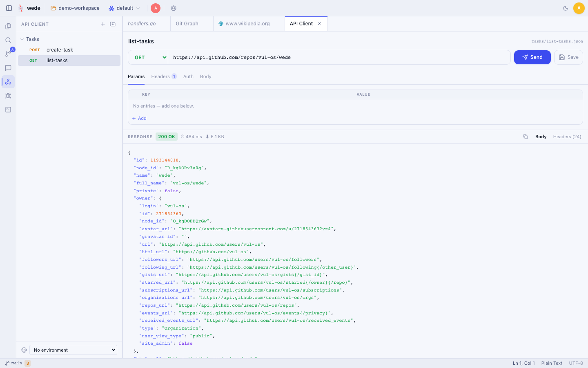Click the red collaborator avatar A
Image resolution: width=588 pixels, height=368 pixels.
(156, 8)
